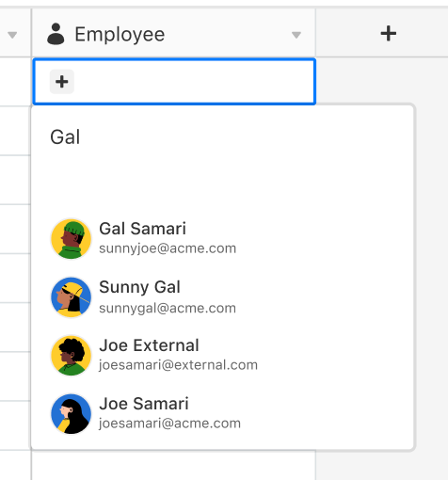Image resolution: width=448 pixels, height=480 pixels.
Task: Add a new column with plus button
Action: 388,33
